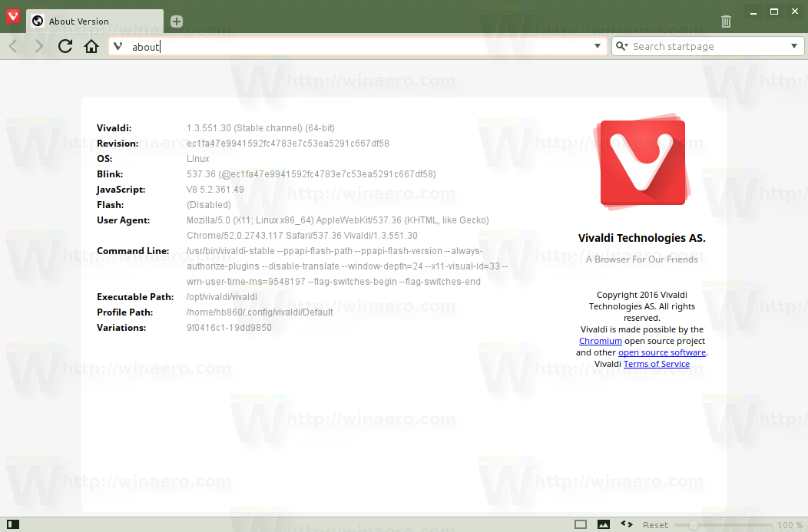Minimize the Vivaldi window
The image size is (808, 532).
753,12
